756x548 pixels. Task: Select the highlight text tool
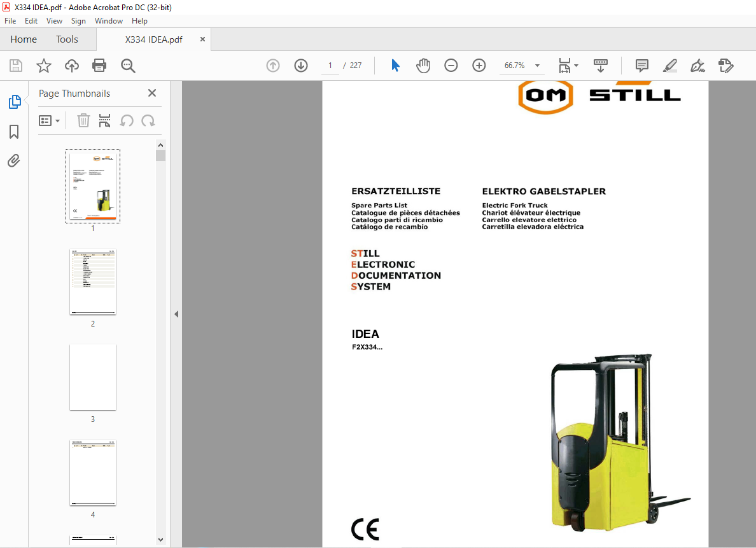click(x=669, y=66)
